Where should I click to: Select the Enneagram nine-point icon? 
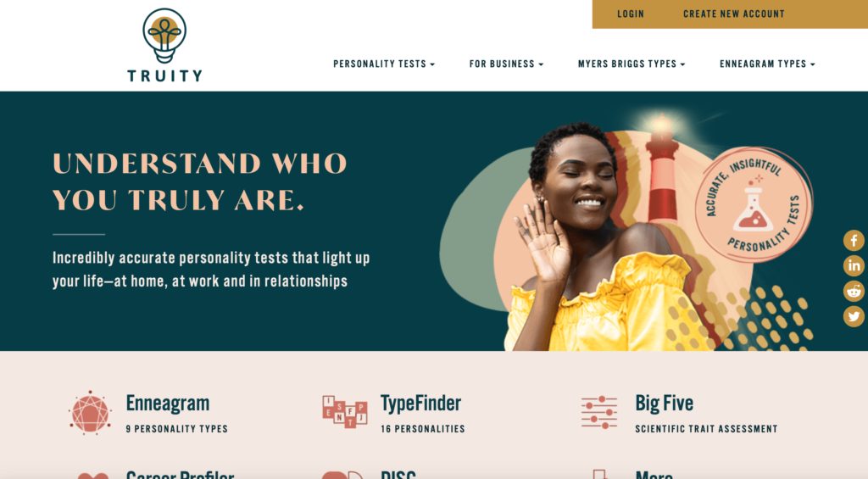coord(90,413)
